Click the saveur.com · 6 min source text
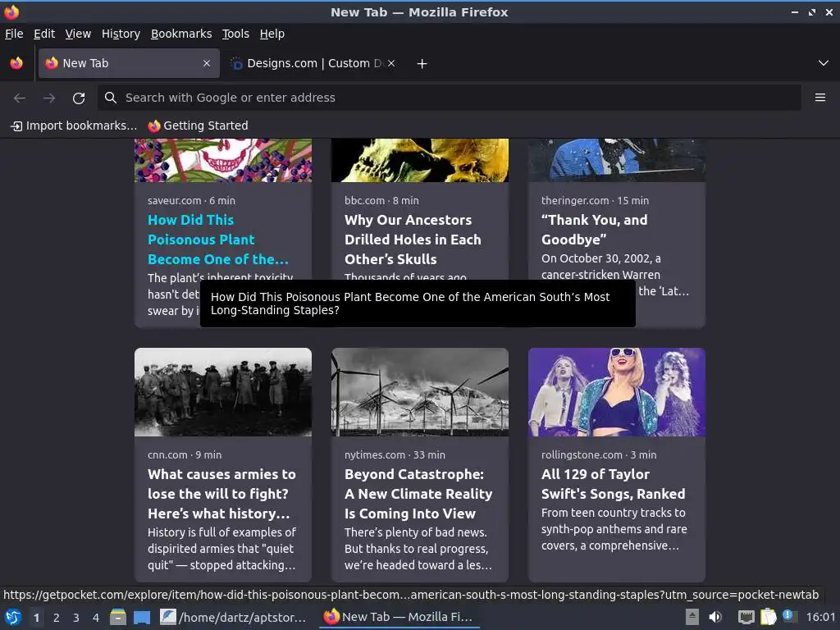 pyautogui.click(x=191, y=200)
